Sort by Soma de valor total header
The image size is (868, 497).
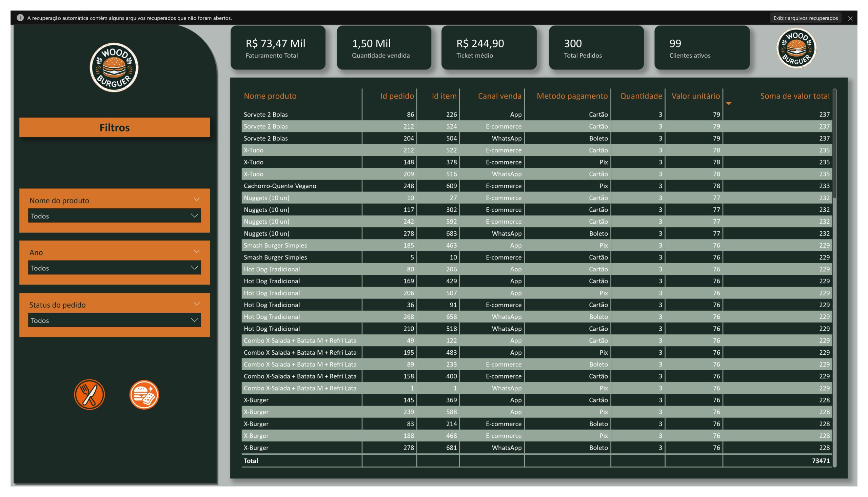pos(794,96)
